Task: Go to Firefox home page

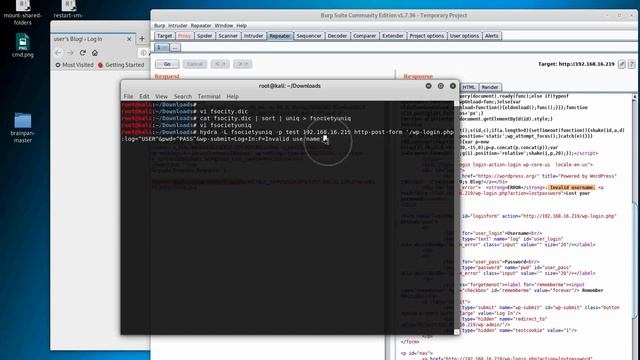Action: click(95, 53)
